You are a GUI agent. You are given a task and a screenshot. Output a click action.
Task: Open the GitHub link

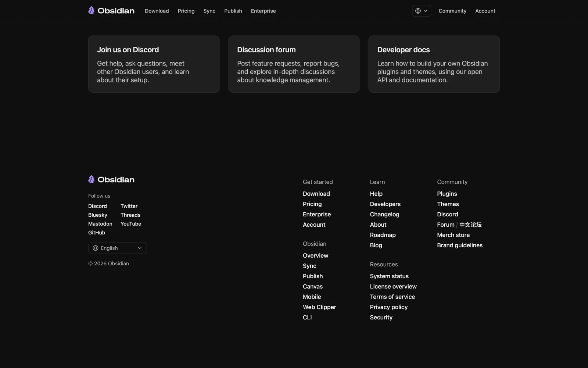pos(97,233)
